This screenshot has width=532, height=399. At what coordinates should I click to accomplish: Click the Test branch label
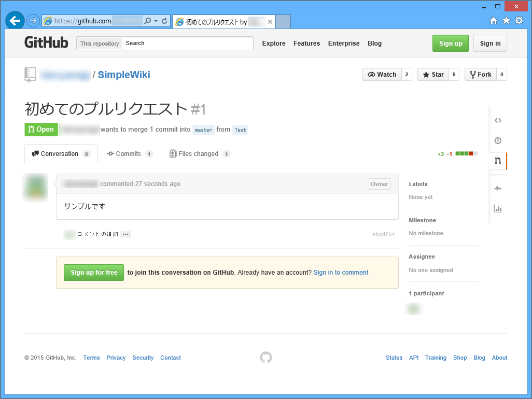[240, 130]
